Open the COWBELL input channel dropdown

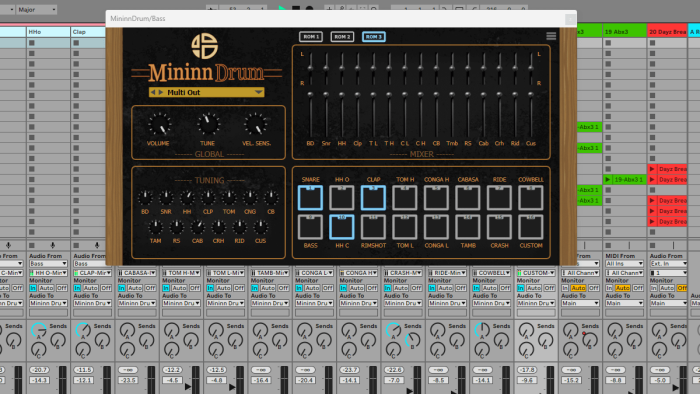point(491,273)
